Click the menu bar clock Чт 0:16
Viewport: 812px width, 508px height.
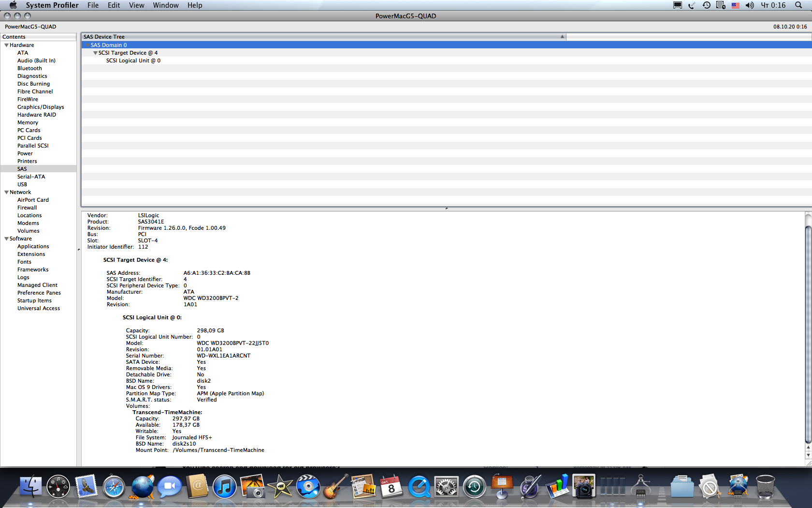coord(773,5)
